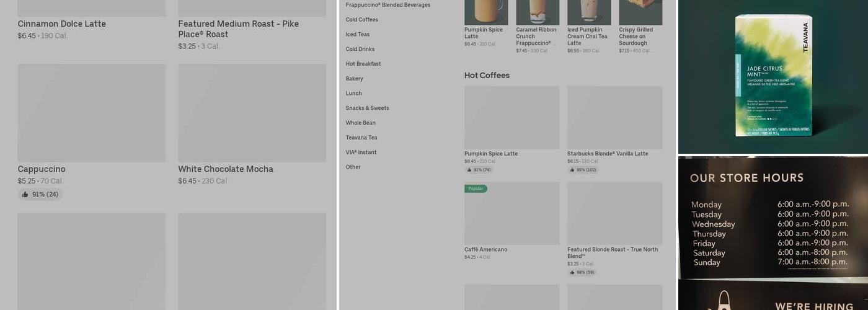Select the Cold Coffees category
The height and width of the screenshot is (310, 868).
pos(361,20)
